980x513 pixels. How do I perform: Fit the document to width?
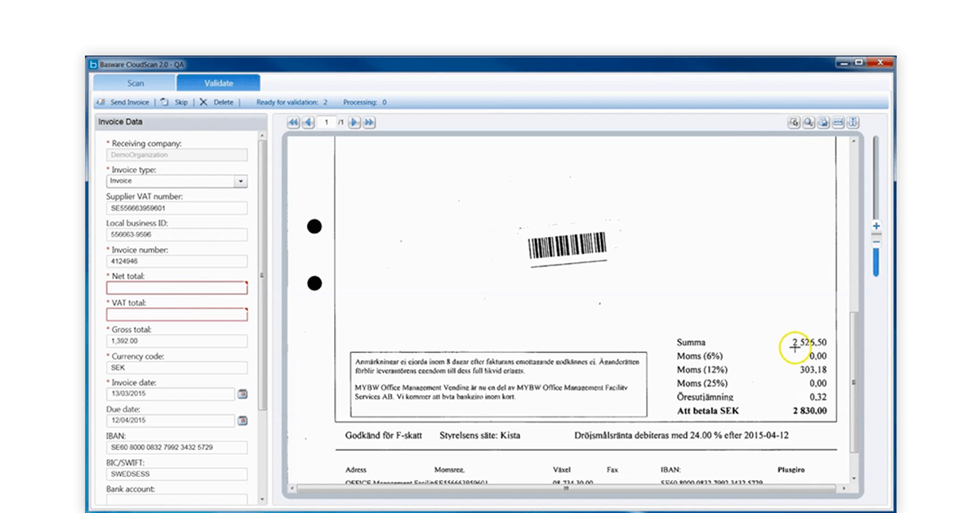pyautogui.click(x=838, y=123)
